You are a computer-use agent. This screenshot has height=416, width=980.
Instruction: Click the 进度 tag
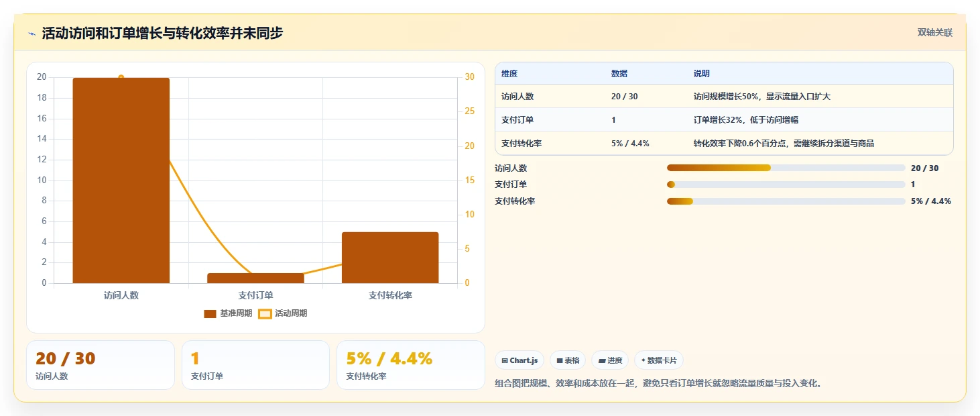click(610, 360)
